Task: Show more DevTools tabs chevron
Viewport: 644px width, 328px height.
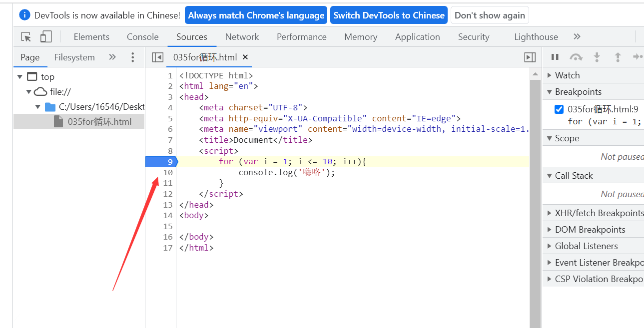Action: (577, 37)
